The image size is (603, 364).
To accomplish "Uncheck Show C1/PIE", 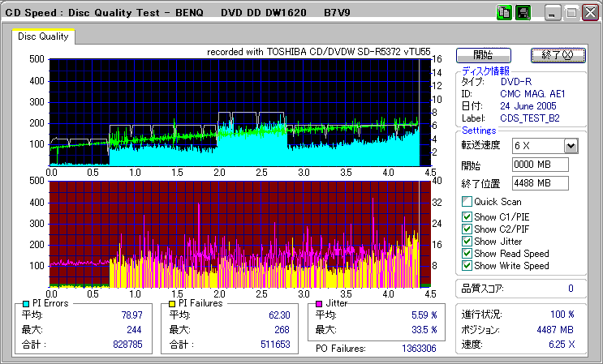I will pyautogui.click(x=467, y=216).
